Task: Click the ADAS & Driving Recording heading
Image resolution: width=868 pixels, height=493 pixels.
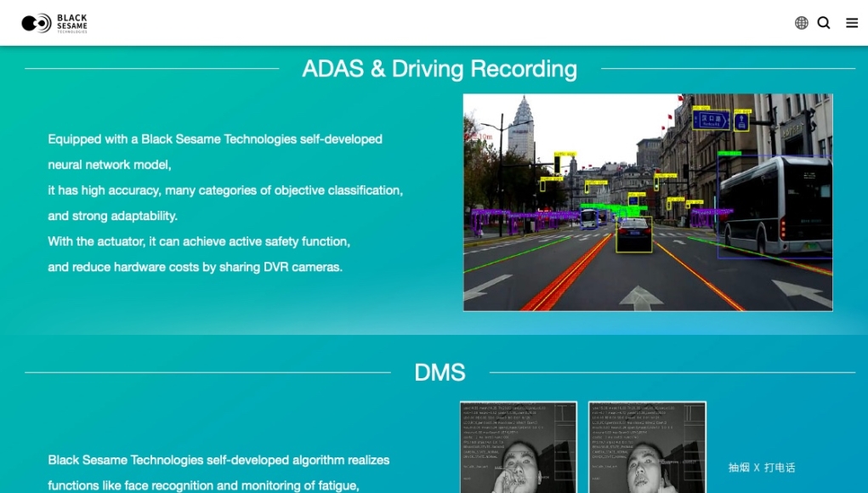Action: (x=440, y=69)
